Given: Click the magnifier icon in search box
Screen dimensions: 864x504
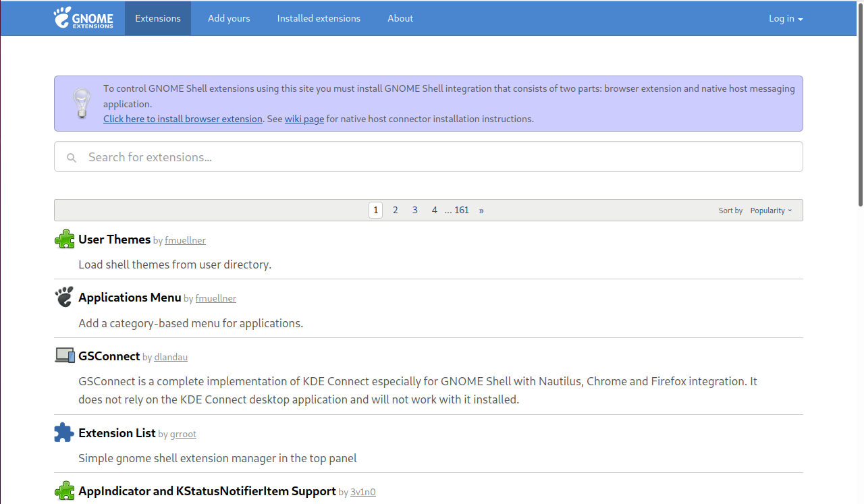Looking at the screenshot, I should coord(72,158).
